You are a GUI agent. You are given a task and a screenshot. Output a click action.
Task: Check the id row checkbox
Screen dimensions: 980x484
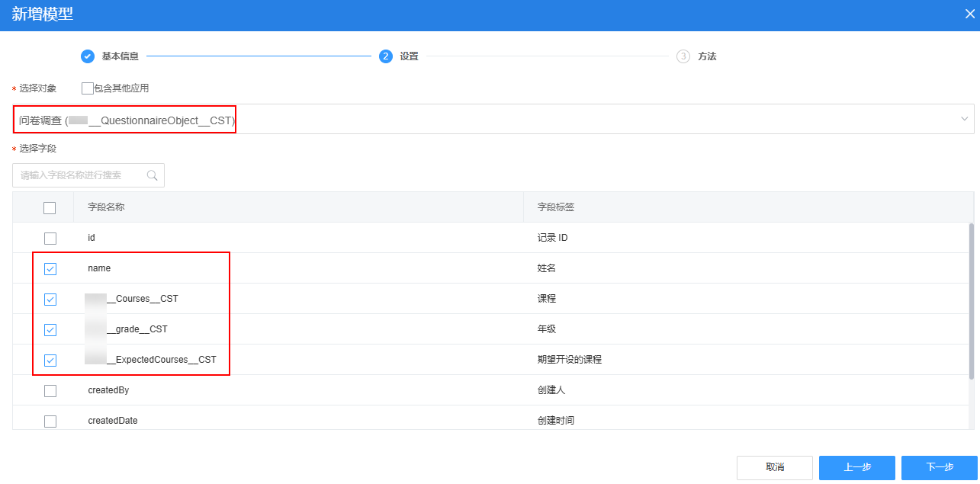(x=50, y=238)
